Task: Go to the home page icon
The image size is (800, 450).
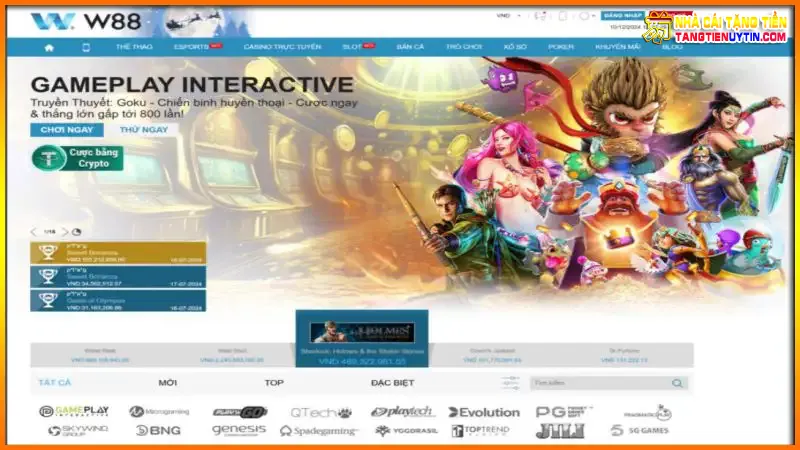Action: tap(49, 47)
